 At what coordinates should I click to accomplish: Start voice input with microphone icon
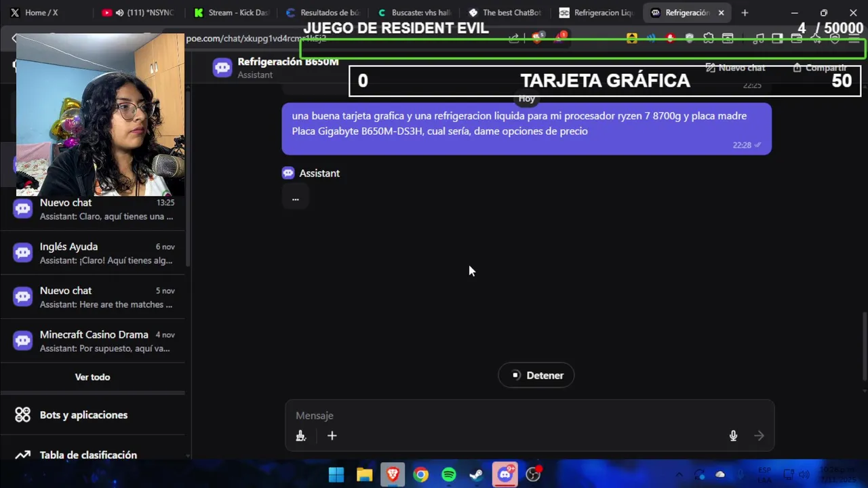(x=733, y=436)
